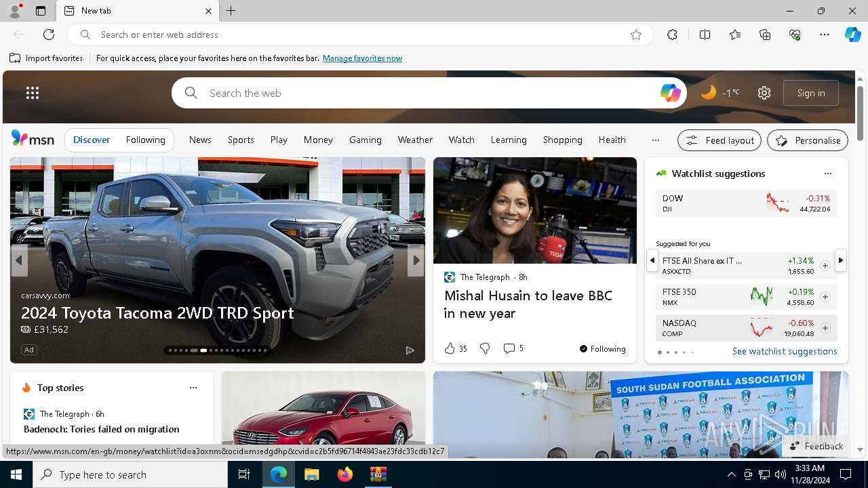Click the Feedback button
Screen dimensions: 868x488
(817, 446)
